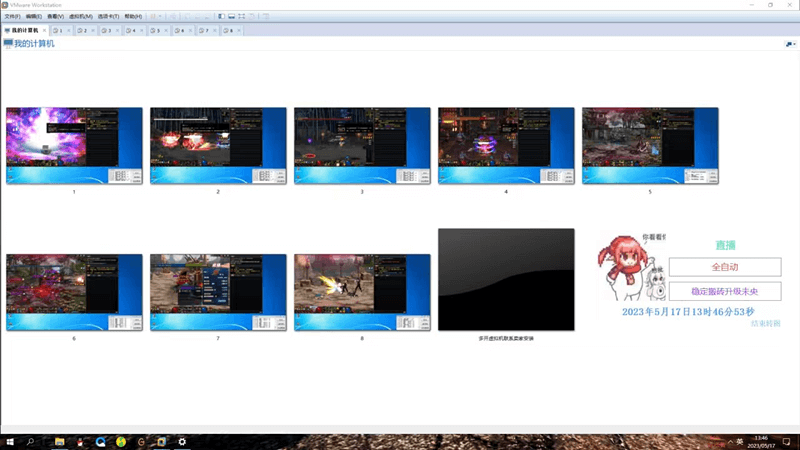Open the 文件(F) menu
800x450 pixels.
click(x=12, y=16)
